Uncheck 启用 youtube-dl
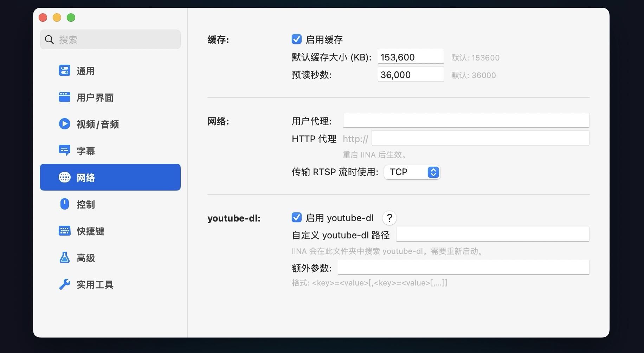The width and height of the screenshot is (644, 353). pos(297,217)
